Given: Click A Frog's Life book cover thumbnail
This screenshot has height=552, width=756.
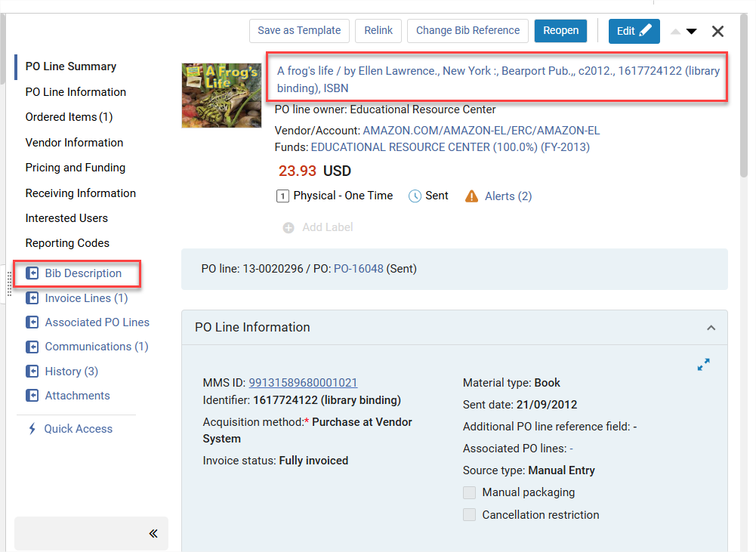Looking at the screenshot, I should [221, 95].
